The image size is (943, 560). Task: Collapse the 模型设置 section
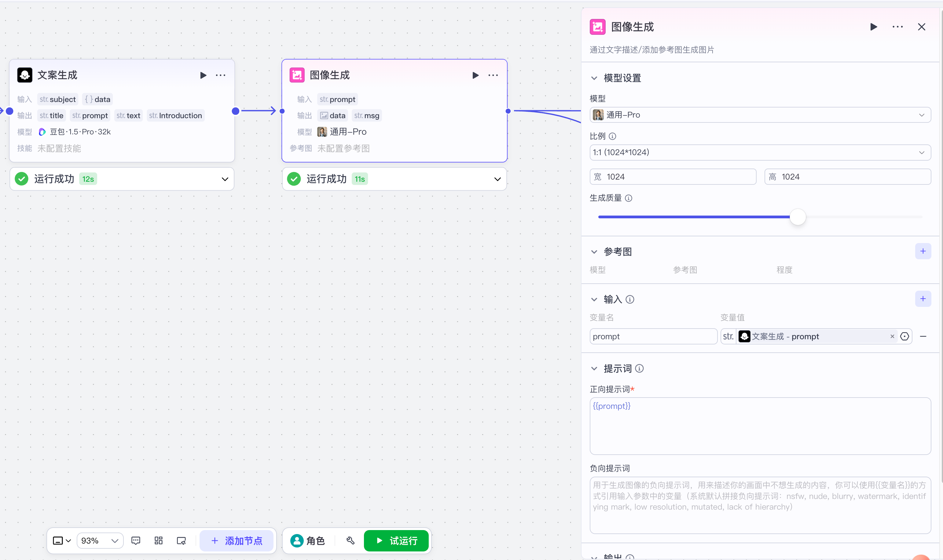pos(594,78)
